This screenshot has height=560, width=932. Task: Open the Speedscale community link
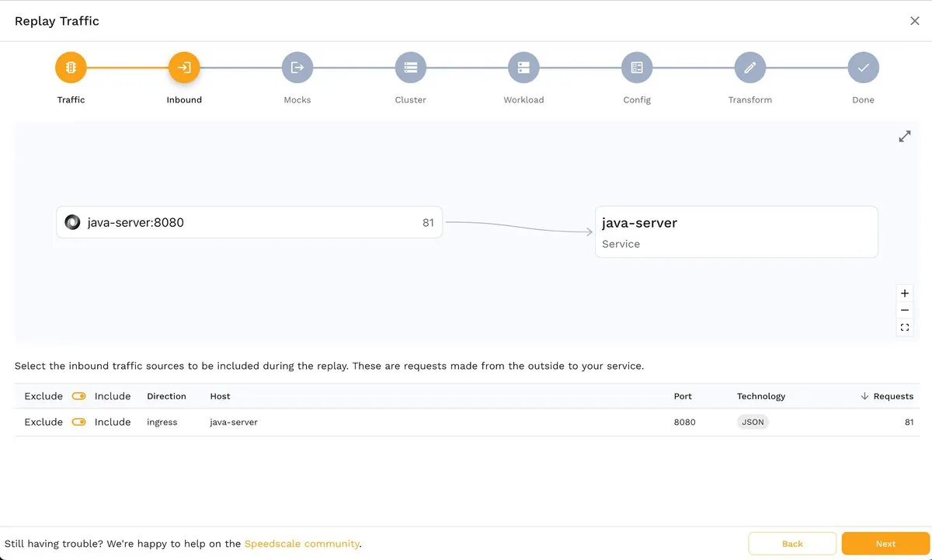click(301, 544)
